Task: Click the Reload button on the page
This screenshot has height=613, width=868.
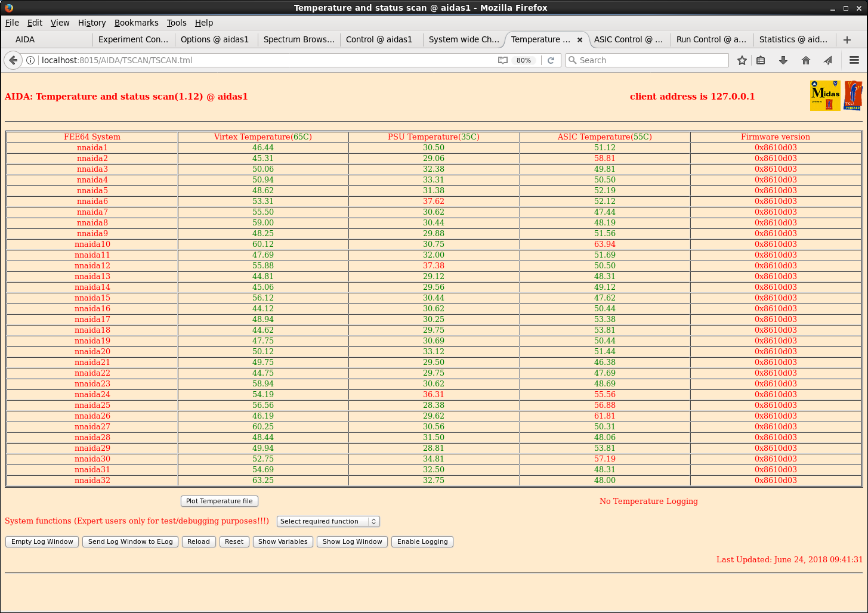Action: coord(199,541)
